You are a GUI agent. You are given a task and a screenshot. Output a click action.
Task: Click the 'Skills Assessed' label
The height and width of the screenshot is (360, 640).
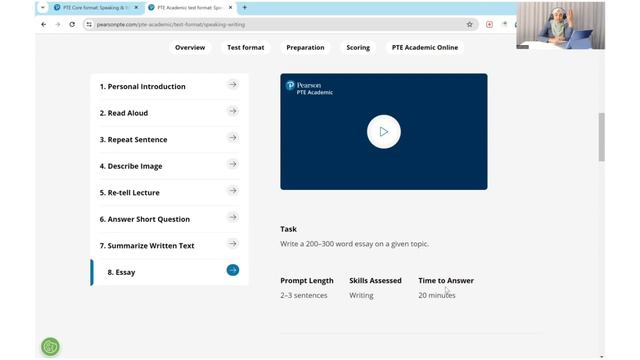(376, 281)
